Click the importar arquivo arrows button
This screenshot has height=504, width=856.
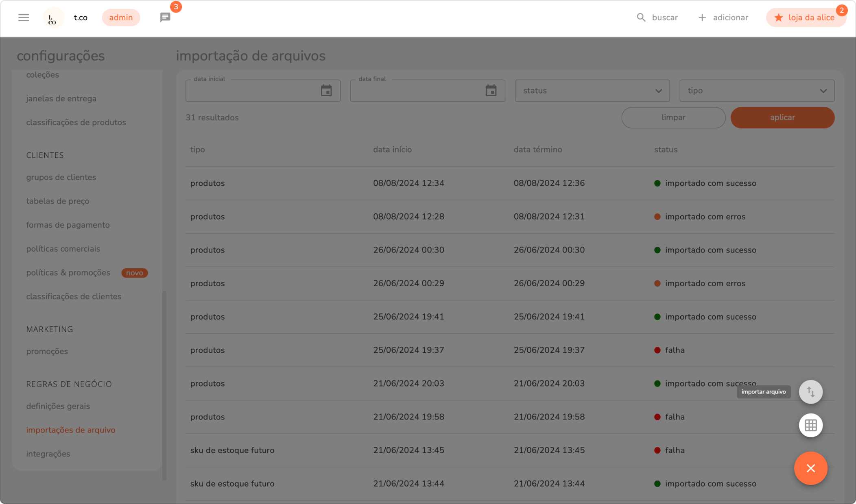tap(810, 392)
